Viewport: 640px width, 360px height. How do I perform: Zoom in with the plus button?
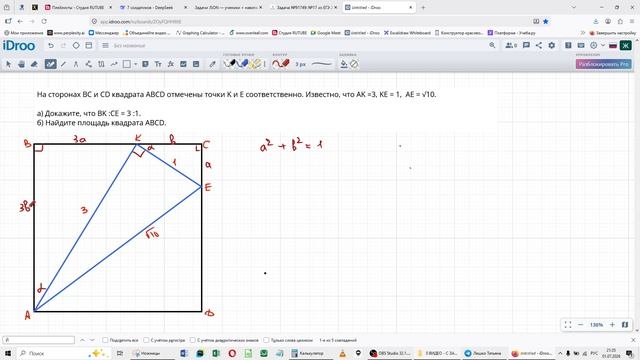pos(612,325)
